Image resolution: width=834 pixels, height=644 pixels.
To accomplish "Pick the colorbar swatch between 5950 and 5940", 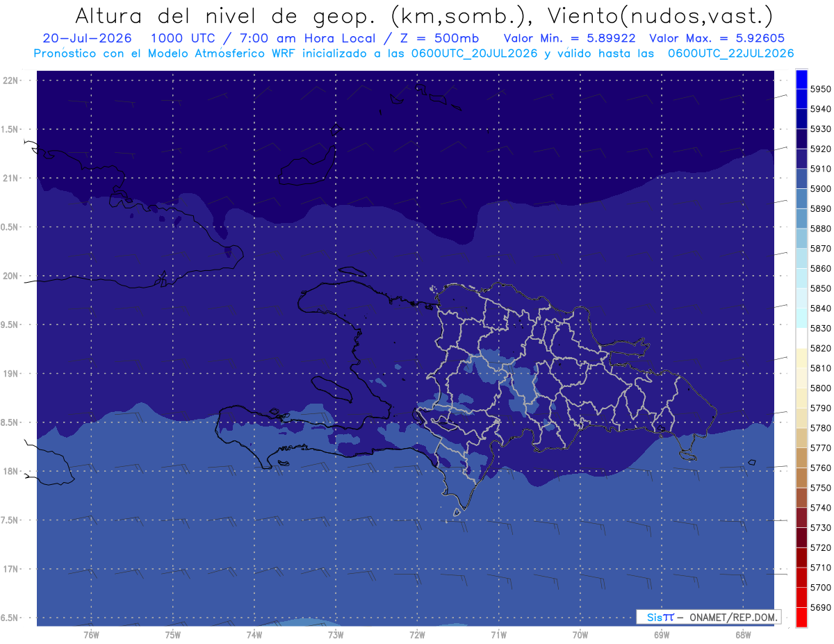I will pos(801,99).
